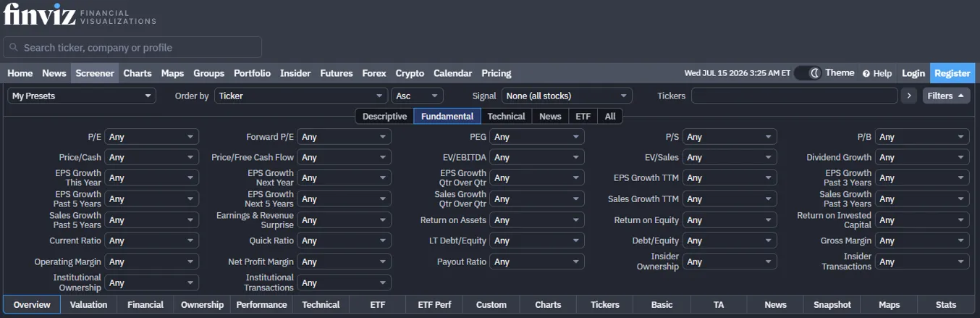Open the Forex page

[x=374, y=73]
